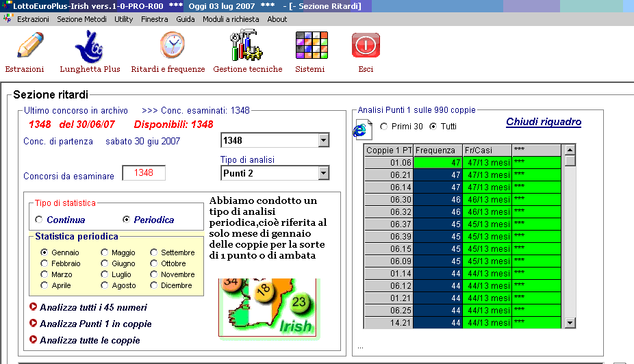Choose the Dicembre month radio button

pyautogui.click(x=153, y=285)
